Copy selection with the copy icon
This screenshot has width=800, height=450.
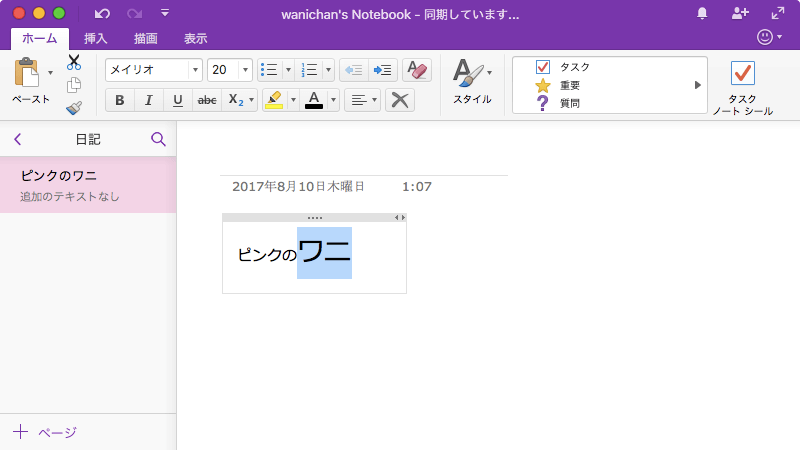pos(74,85)
